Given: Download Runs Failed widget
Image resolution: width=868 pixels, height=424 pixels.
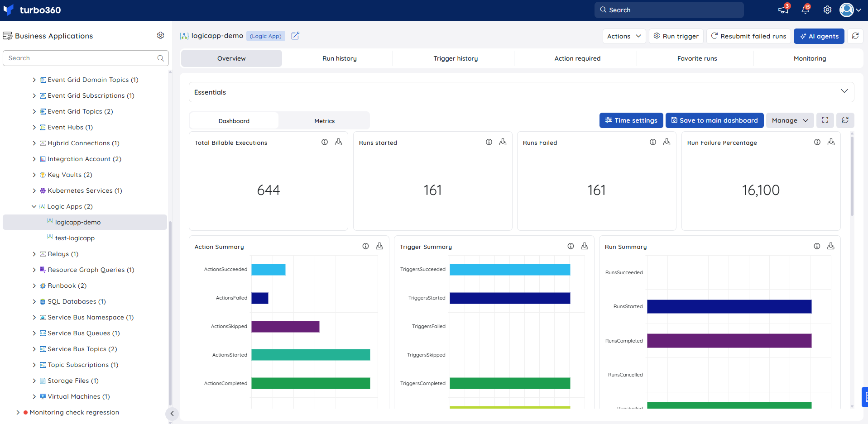Looking at the screenshot, I should click(x=667, y=142).
